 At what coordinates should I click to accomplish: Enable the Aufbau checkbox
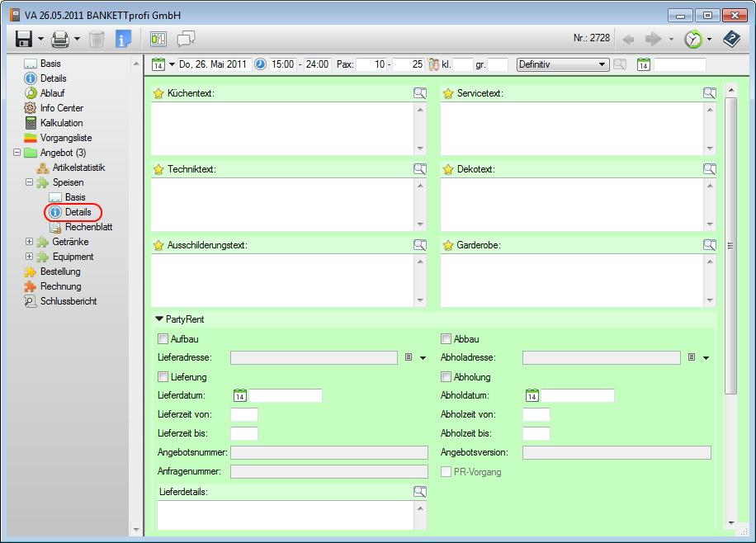[x=163, y=339]
